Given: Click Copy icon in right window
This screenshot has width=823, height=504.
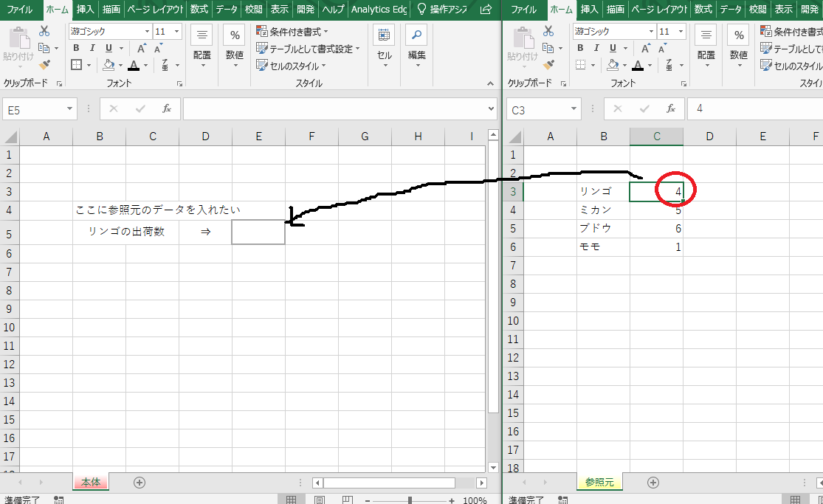Looking at the screenshot, I should [548, 48].
